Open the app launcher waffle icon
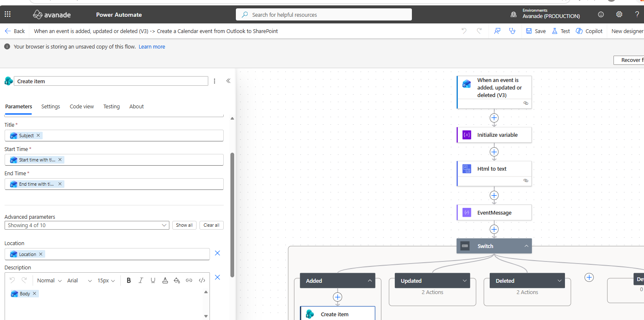This screenshot has width=644, height=320. tap(8, 15)
